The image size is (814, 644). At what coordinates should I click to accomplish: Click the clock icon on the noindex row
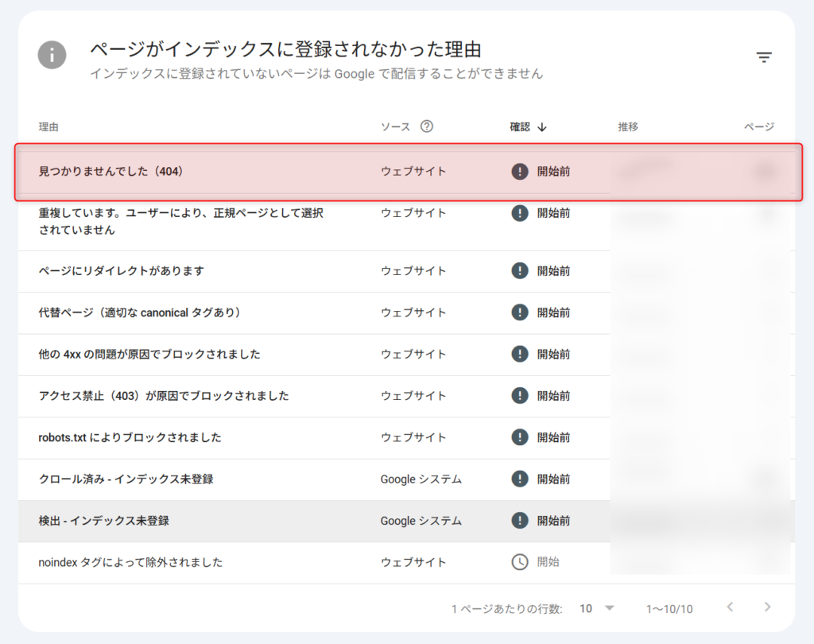click(519, 562)
